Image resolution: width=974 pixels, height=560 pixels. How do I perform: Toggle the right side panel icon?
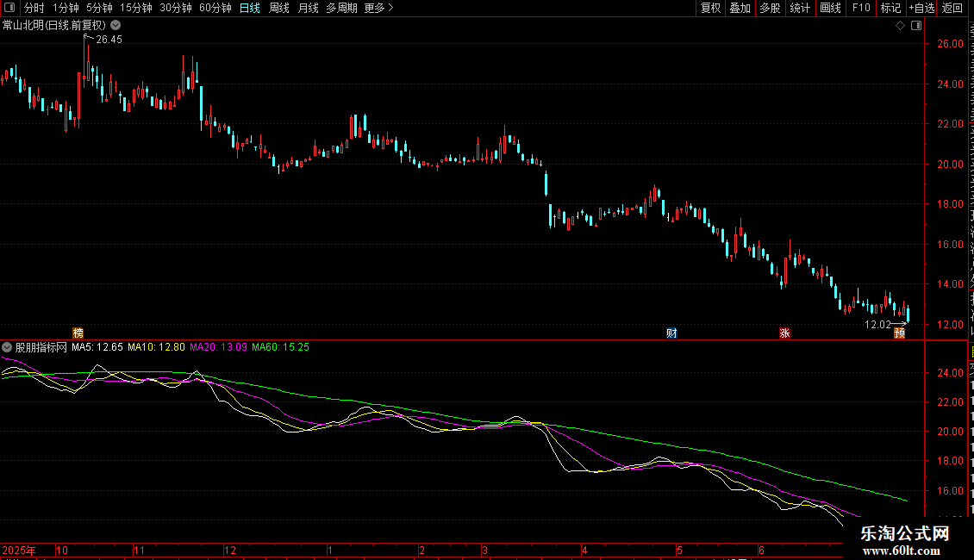click(x=916, y=26)
